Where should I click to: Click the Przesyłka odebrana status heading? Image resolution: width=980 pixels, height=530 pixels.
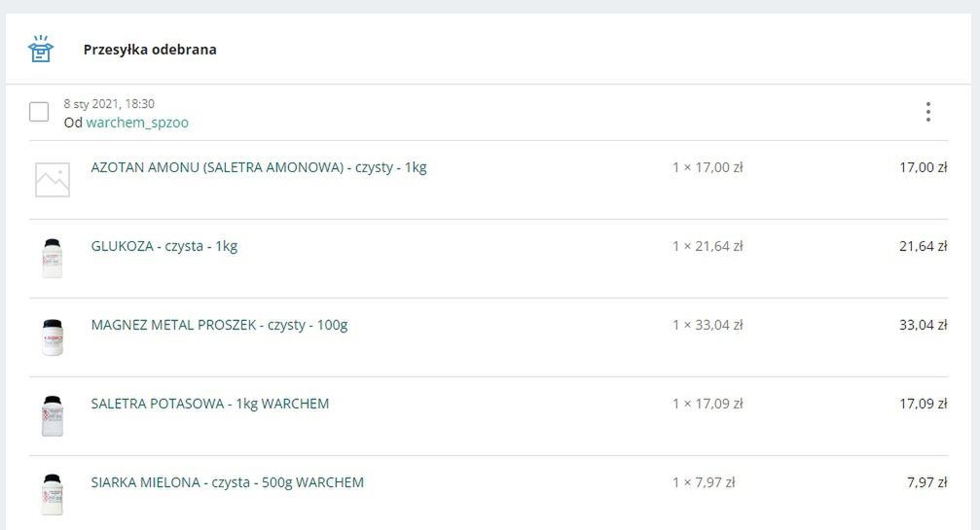[150, 50]
